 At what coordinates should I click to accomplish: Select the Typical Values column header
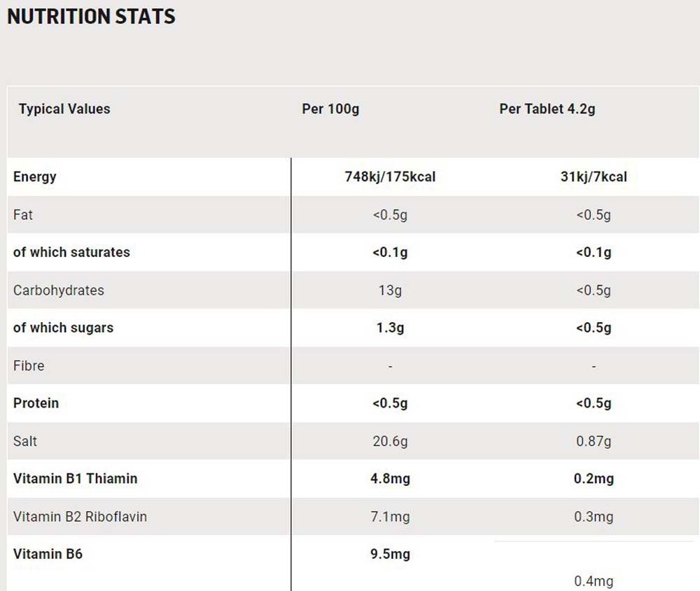(64, 109)
